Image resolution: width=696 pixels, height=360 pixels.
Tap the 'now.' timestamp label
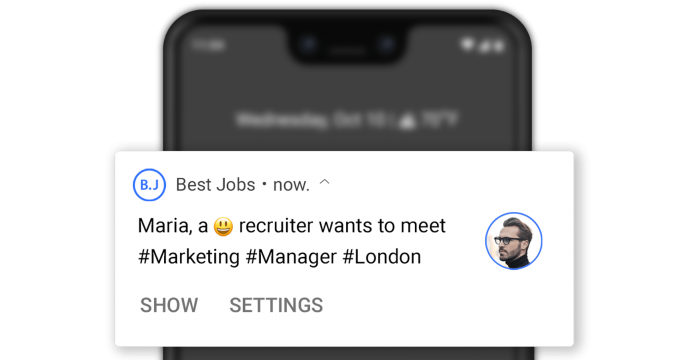click(x=291, y=185)
